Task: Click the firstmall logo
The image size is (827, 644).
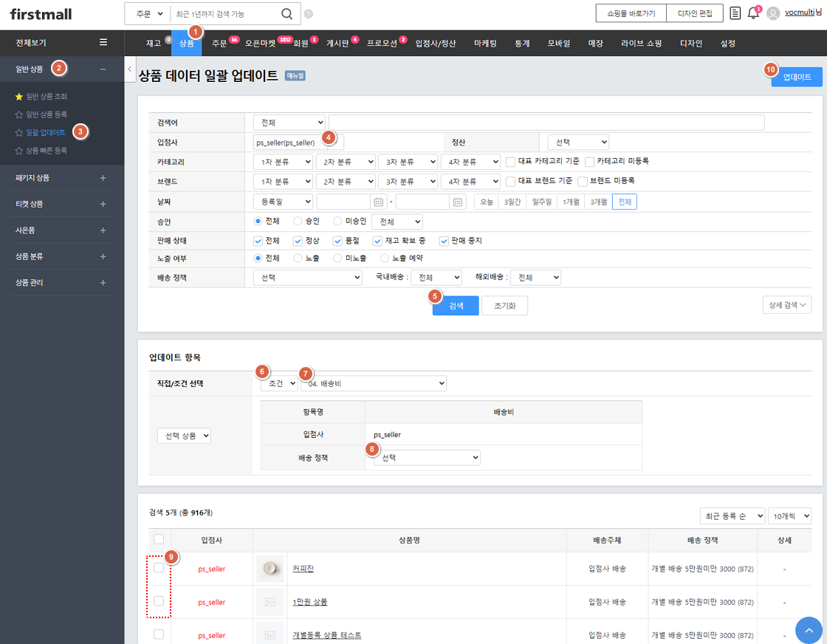Action: (x=41, y=14)
